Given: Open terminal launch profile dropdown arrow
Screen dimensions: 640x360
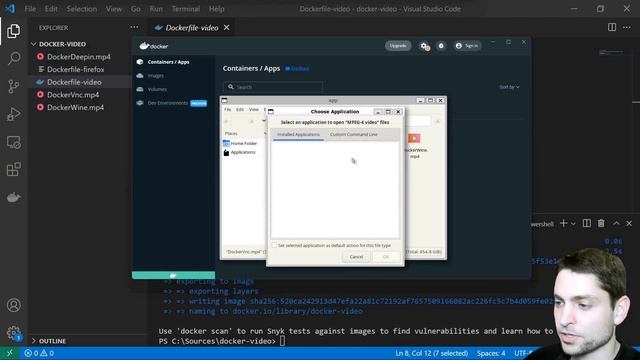Looking at the screenshot, I should point(573,224).
